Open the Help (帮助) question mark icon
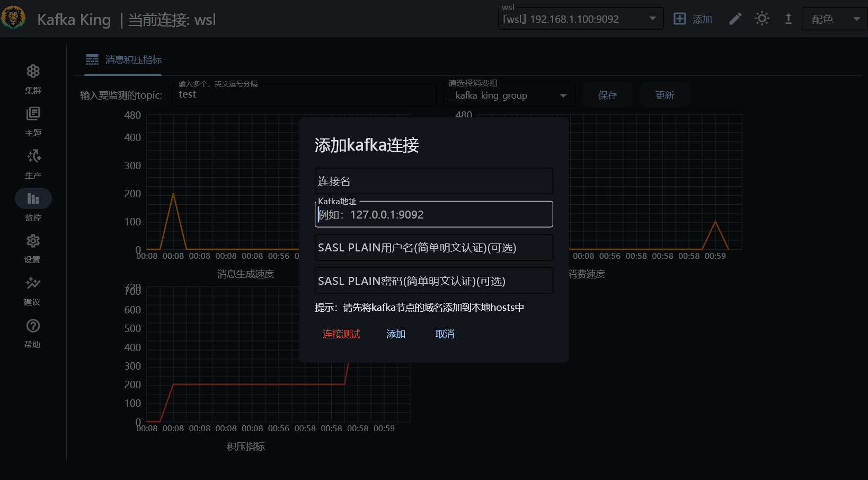This screenshot has height=480, width=868. (33, 326)
